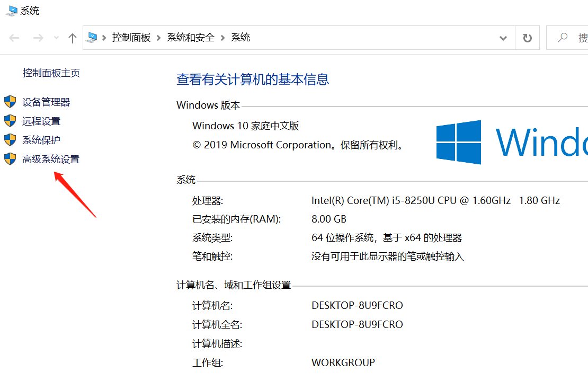Click the 计算机描述 label

tap(218, 344)
